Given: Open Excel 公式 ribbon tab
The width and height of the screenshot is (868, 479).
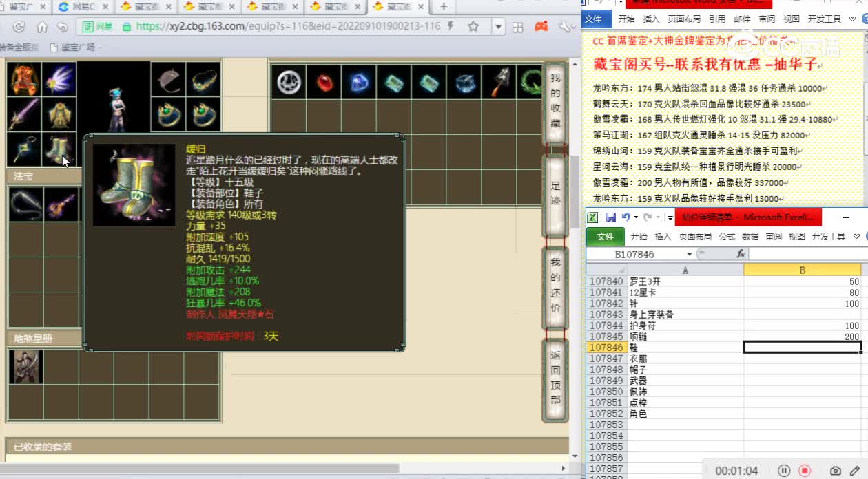Looking at the screenshot, I should pos(727,236).
